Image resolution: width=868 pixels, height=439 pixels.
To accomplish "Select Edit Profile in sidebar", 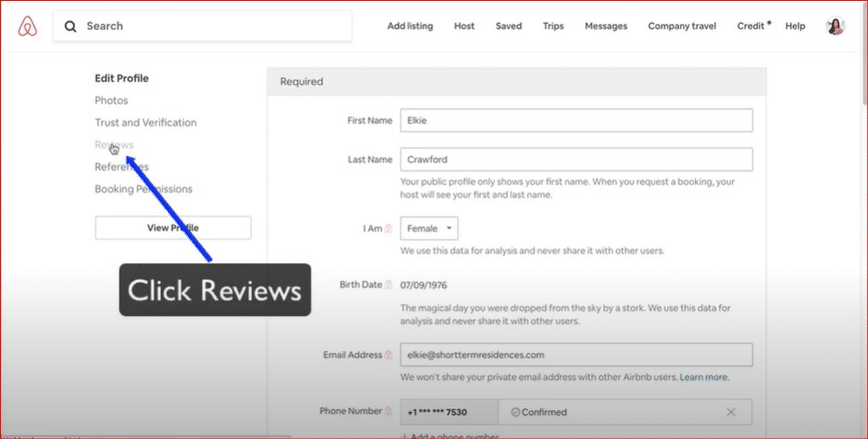I will pyautogui.click(x=122, y=78).
